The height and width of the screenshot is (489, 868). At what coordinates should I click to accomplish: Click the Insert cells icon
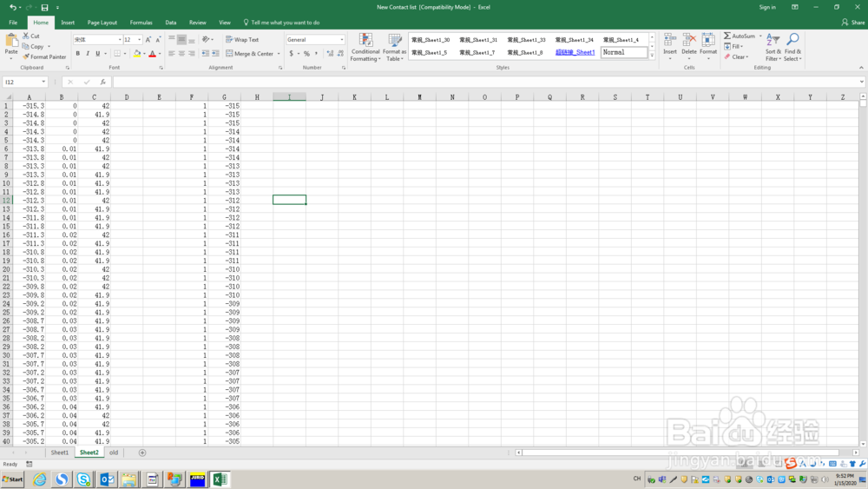click(x=670, y=40)
